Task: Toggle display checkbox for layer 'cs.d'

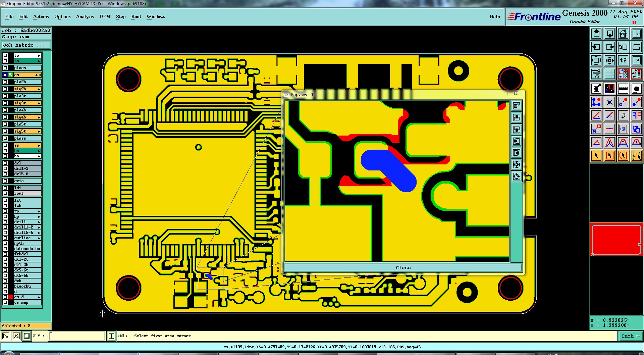Action: (5, 297)
